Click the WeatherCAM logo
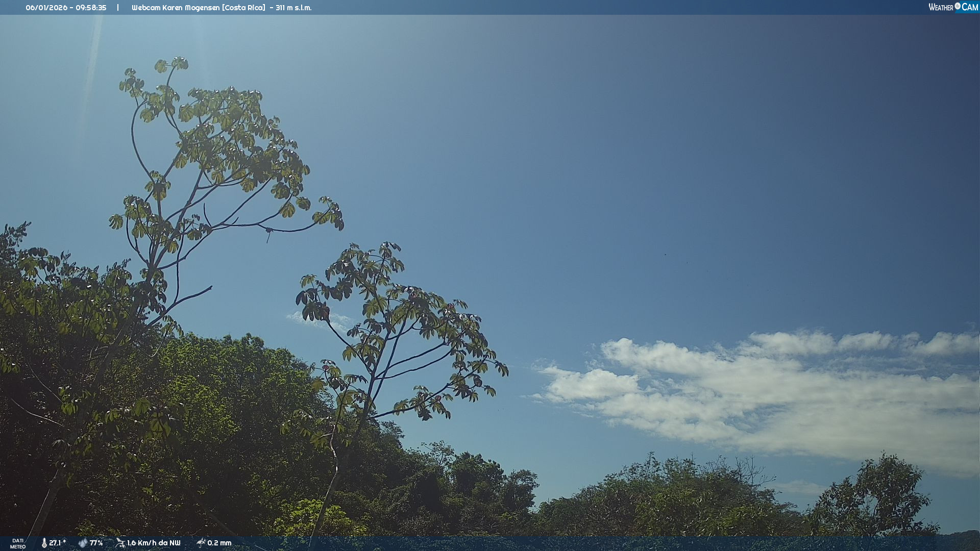 tap(953, 7)
